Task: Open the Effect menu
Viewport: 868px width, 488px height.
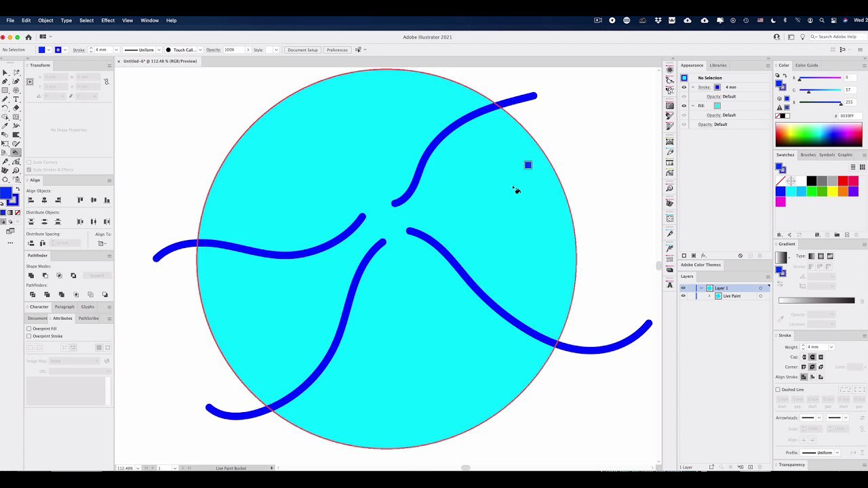Action: pyautogui.click(x=108, y=20)
